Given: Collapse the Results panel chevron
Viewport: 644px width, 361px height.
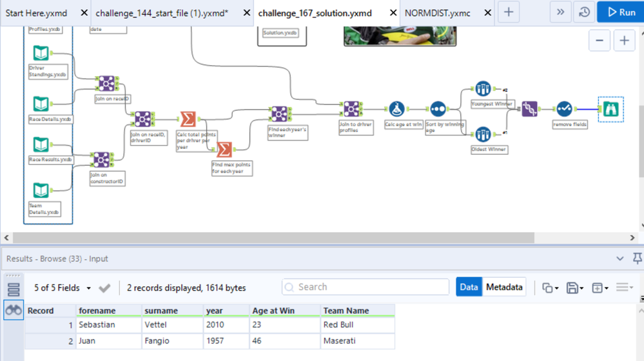Looking at the screenshot, I should (620, 259).
